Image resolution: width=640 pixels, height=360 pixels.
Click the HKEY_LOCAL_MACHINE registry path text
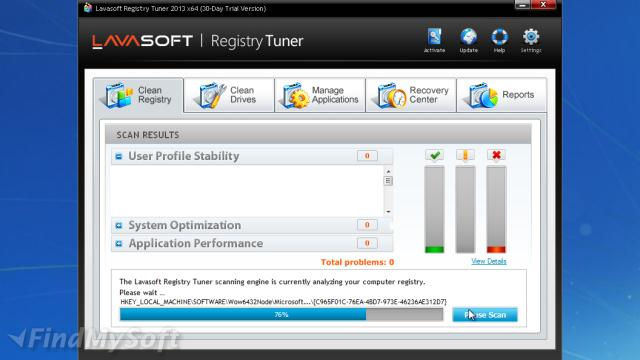283,302
